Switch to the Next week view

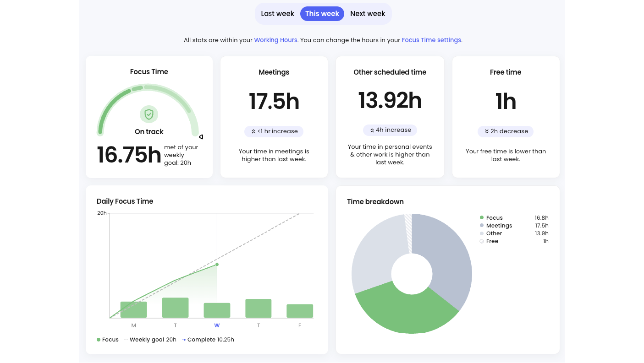pos(368,14)
